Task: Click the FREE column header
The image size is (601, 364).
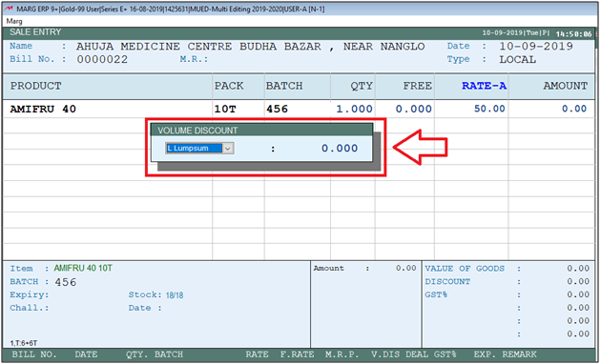Action: coord(418,86)
